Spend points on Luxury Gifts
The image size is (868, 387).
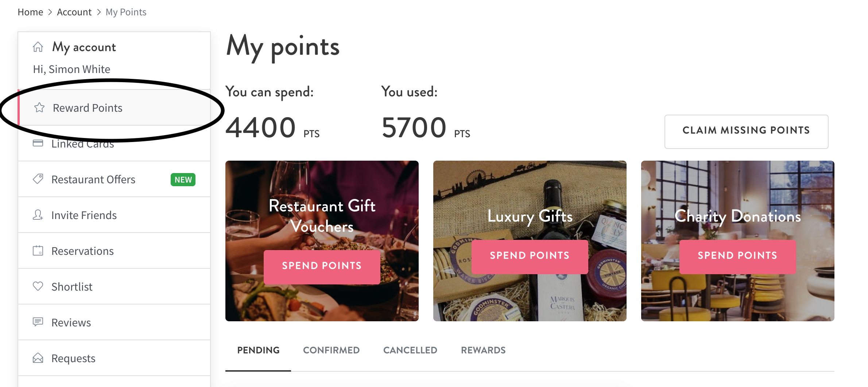[530, 256]
